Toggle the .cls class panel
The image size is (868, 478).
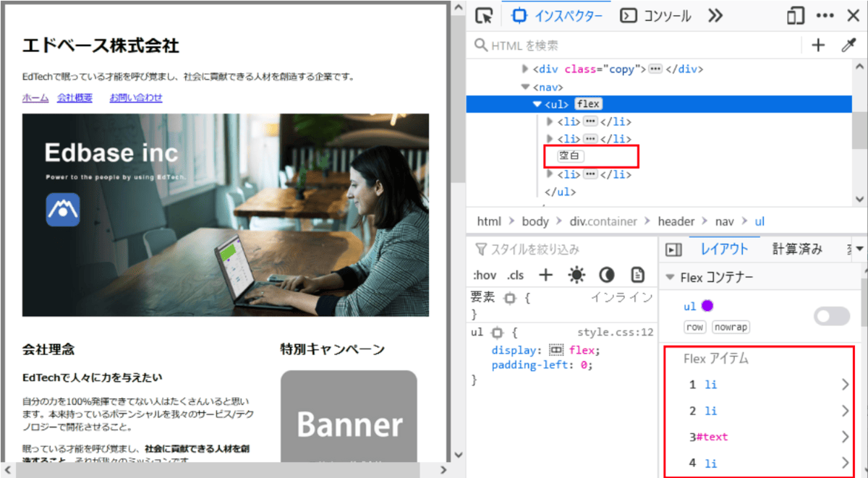515,276
